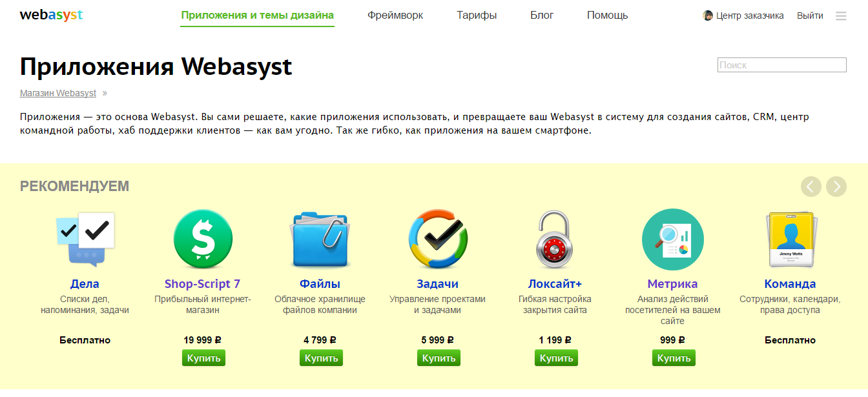868x397 pixels.
Task: Buy Задачи for 5 999 ₽
Action: pos(439,358)
